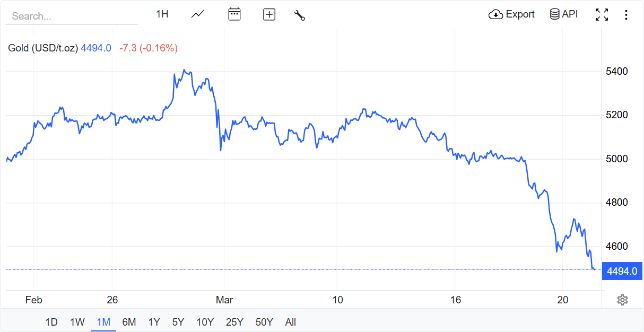The height and width of the screenshot is (332, 644).
Task: Click the plus icon to add comparison
Action: tap(269, 15)
